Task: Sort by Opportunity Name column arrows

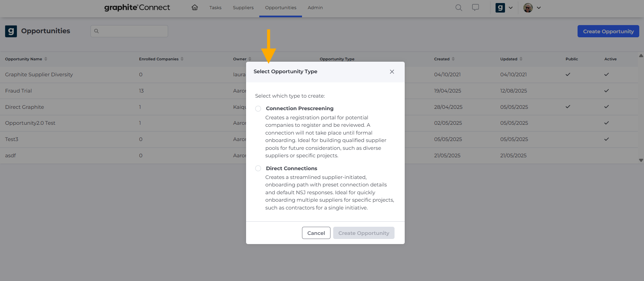Action: point(46,59)
